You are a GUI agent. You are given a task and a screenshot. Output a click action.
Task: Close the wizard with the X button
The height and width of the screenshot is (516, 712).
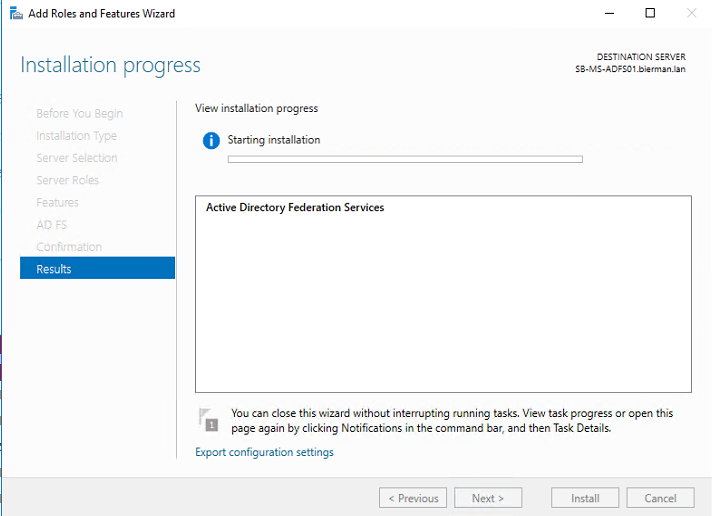(x=692, y=13)
